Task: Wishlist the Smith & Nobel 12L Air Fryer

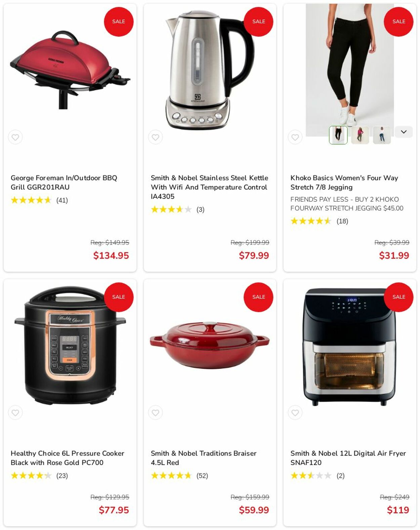Action: (x=295, y=413)
